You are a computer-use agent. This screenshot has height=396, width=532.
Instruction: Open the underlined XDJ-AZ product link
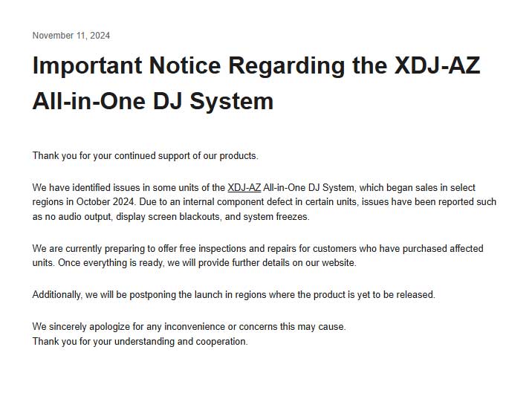[244, 188]
